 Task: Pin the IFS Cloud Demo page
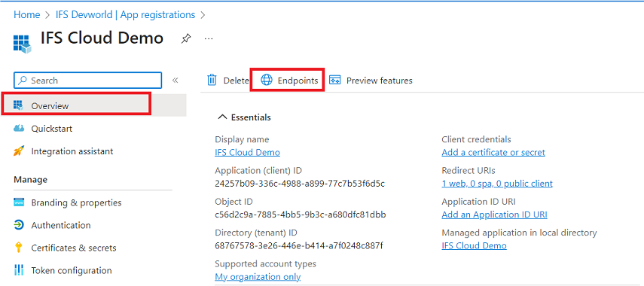pyautogui.click(x=185, y=39)
